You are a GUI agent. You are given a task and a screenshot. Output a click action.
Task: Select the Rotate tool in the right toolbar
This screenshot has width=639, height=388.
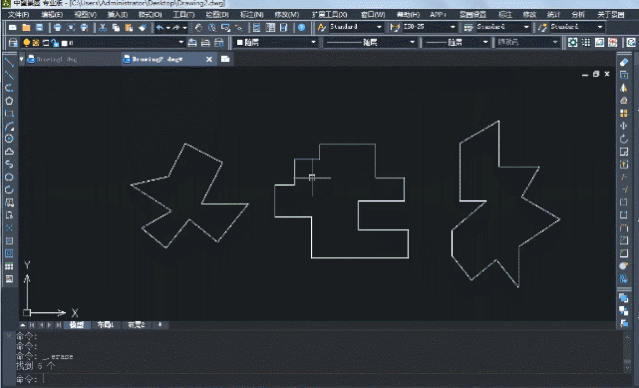tap(624, 139)
